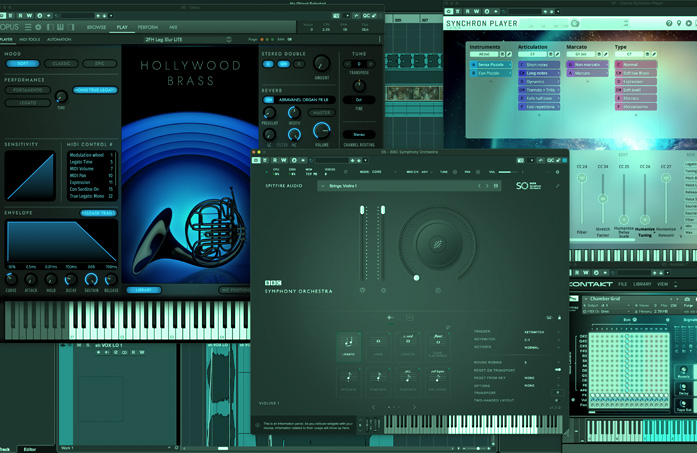The width and height of the screenshot is (697, 453).
Task: Select the Legato articulation tile in BBC Symphony Orchestra
Action: coord(348,345)
